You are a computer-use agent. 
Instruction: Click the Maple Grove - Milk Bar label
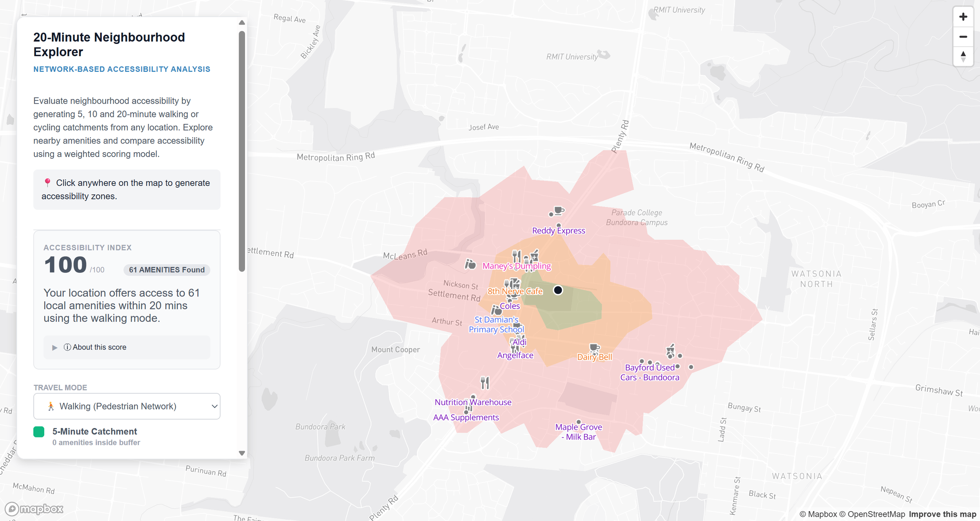pyautogui.click(x=579, y=432)
